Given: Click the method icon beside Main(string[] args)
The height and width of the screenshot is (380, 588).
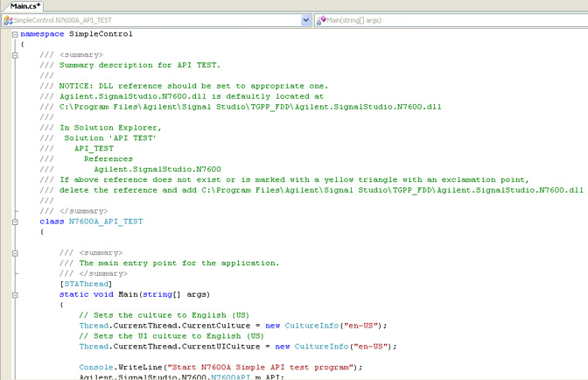Looking at the screenshot, I should click(320, 20).
